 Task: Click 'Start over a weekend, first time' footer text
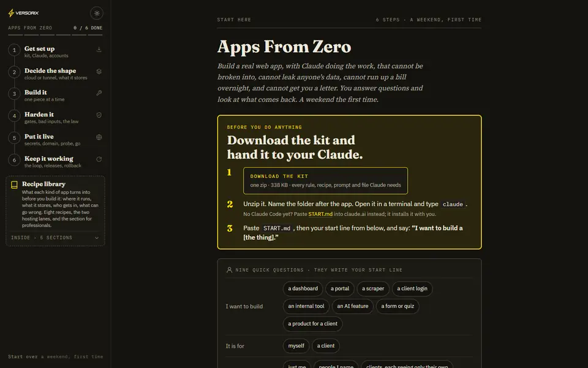pyautogui.click(x=56, y=357)
